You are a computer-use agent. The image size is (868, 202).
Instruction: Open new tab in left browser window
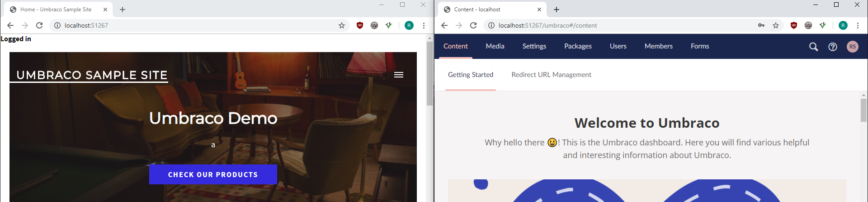point(123,10)
